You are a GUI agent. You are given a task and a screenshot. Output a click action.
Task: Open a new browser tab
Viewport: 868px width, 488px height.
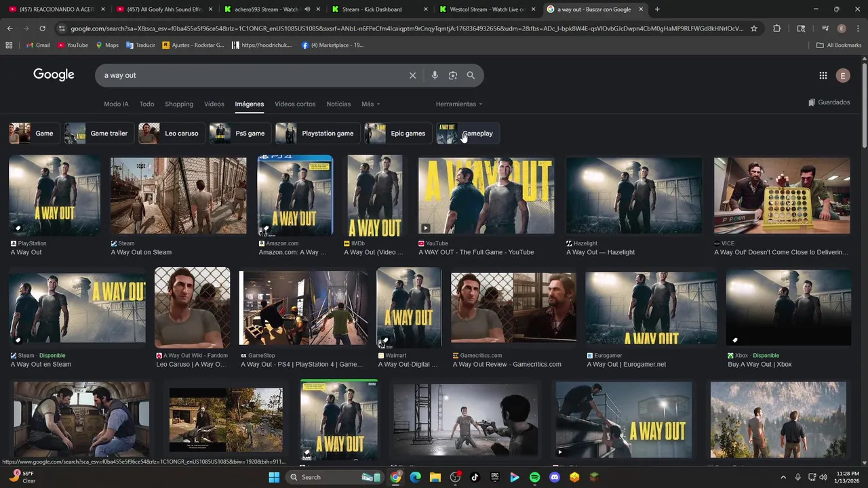(657, 9)
